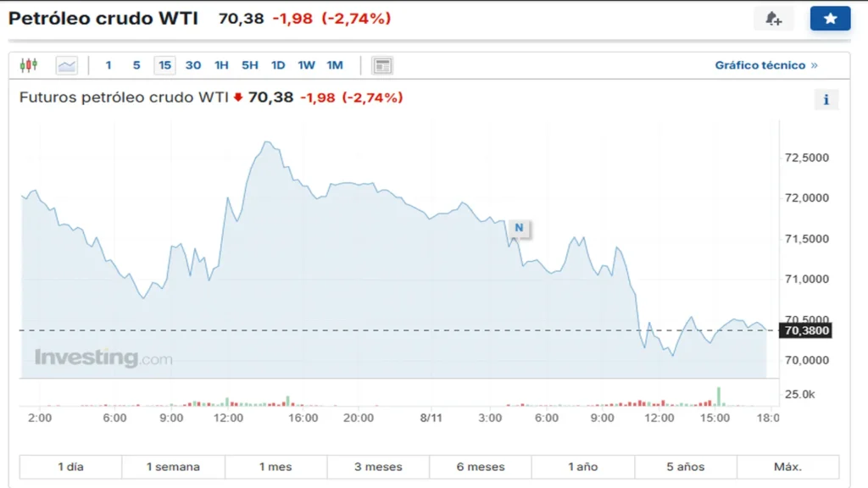868x488 pixels.
Task: Open the Gráfico técnico link
Action: pyautogui.click(x=766, y=65)
